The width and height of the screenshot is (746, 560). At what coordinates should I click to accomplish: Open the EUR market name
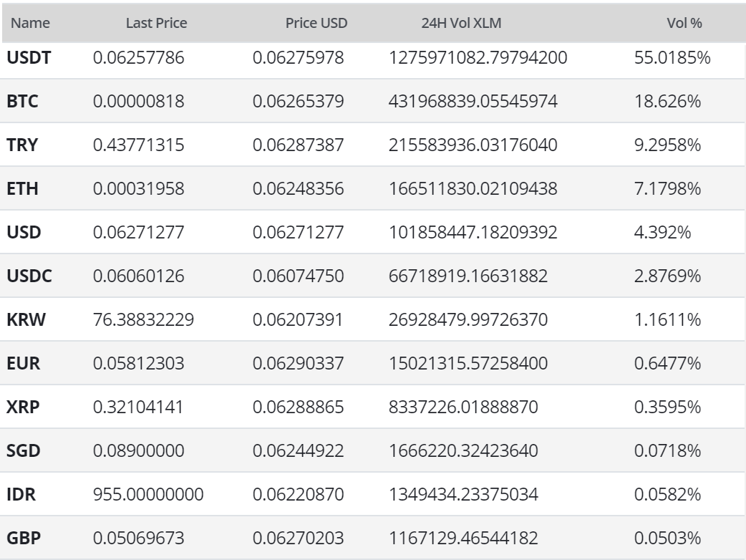coord(24,364)
